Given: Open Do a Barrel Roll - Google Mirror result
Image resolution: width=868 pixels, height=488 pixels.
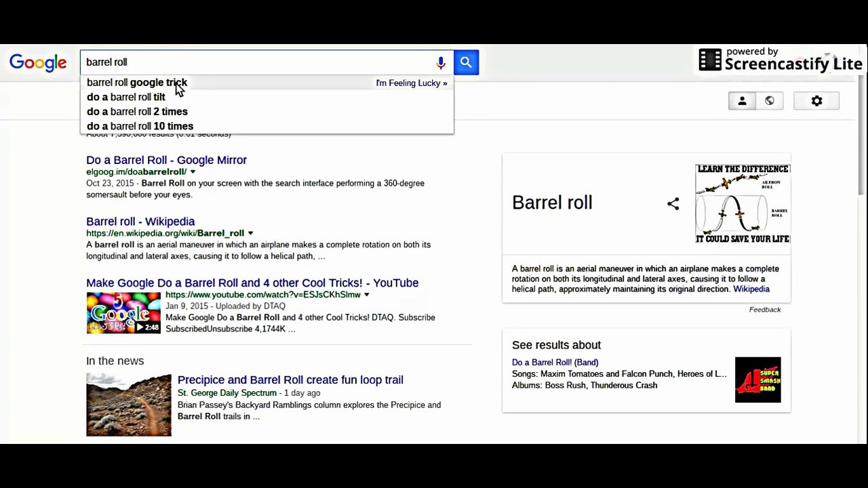Looking at the screenshot, I should pyautogui.click(x=166, y=160).
